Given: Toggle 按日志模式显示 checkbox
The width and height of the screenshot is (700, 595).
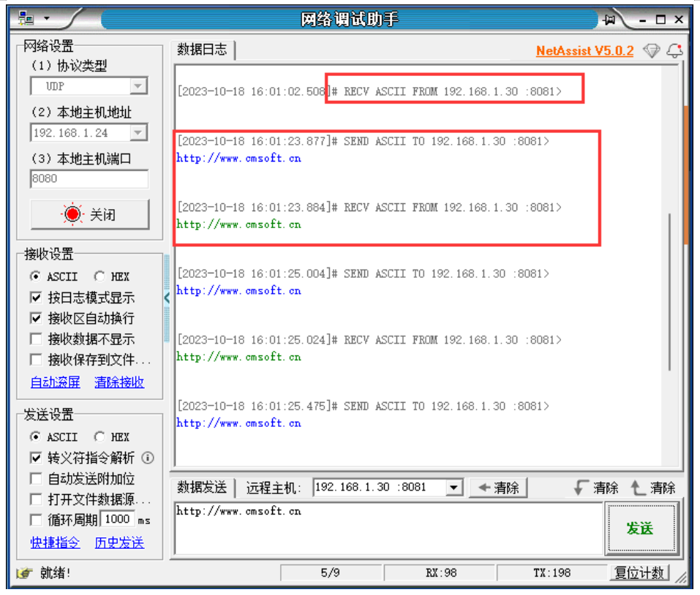Looking at the screenshot, I should (36, 297).
